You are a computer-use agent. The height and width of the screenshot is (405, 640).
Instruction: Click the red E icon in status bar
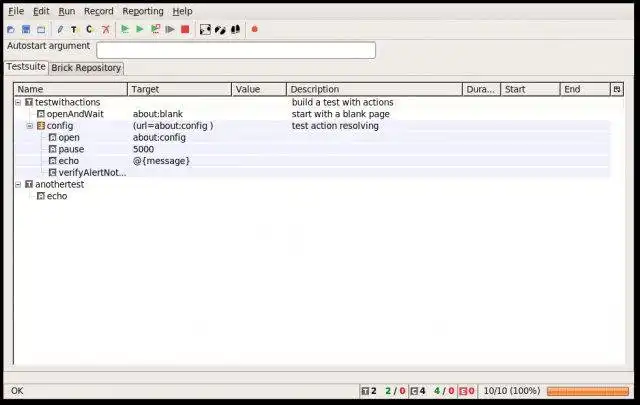click(x=463, y=391)
